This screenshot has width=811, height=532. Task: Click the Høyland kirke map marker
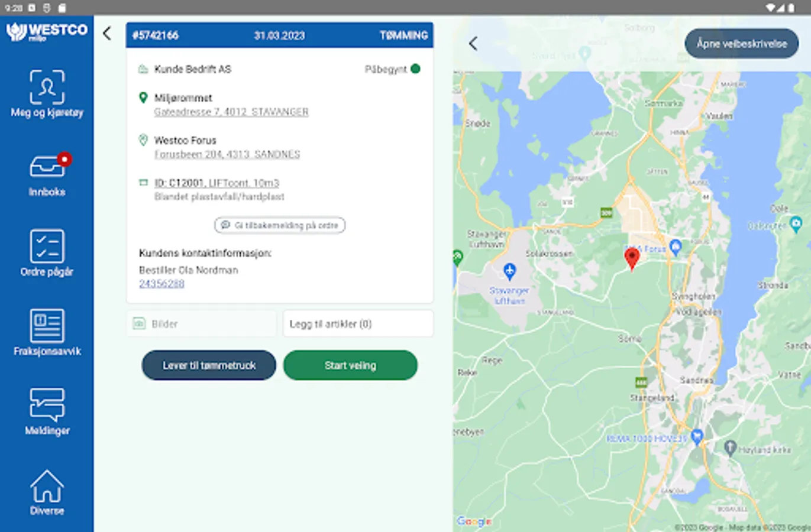(x=730, y=447)
